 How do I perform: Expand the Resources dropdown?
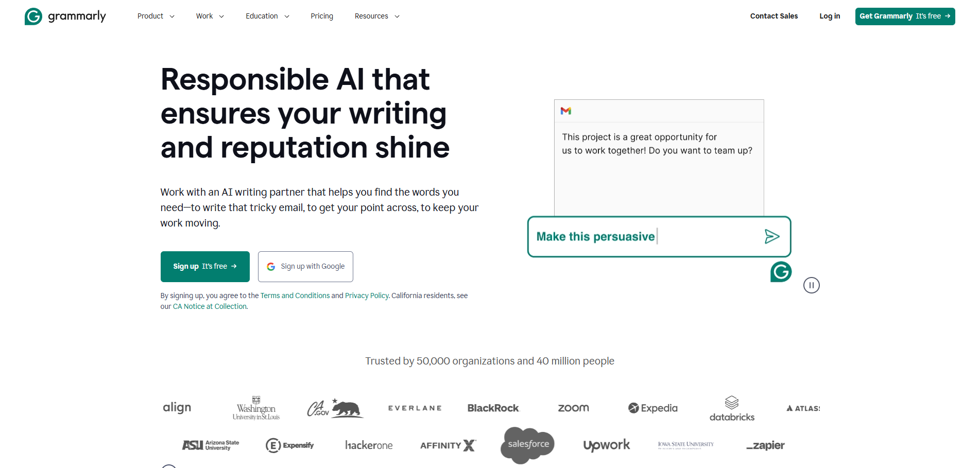tap(376, 16)
